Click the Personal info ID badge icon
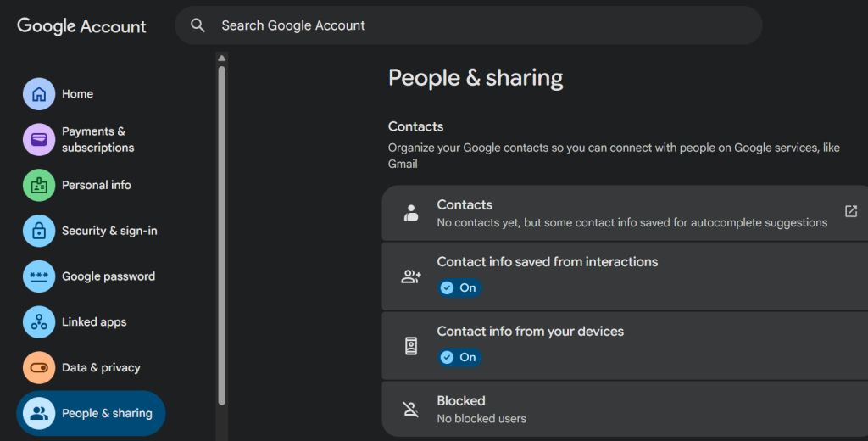This screenshot has width=868, height=441. 39,185
